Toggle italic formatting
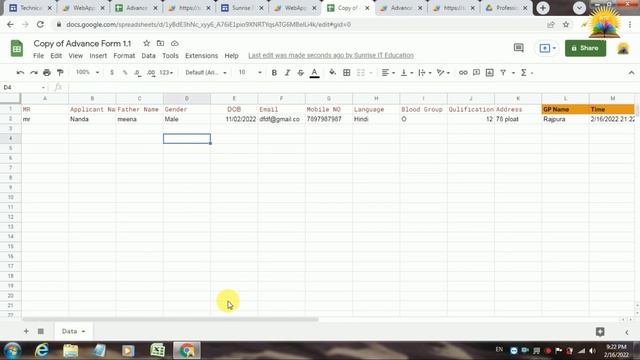This screenshot has width=640, height=360. click(x=287, y=73)
